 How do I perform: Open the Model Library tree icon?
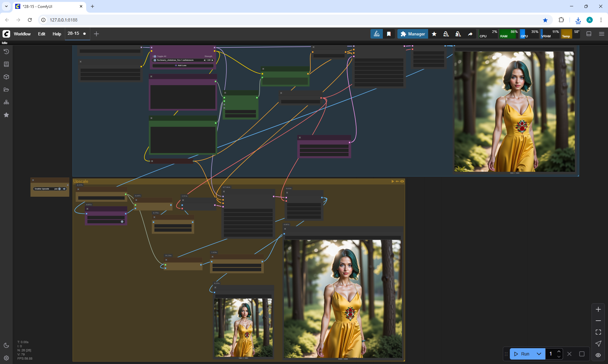pos(6,102)
